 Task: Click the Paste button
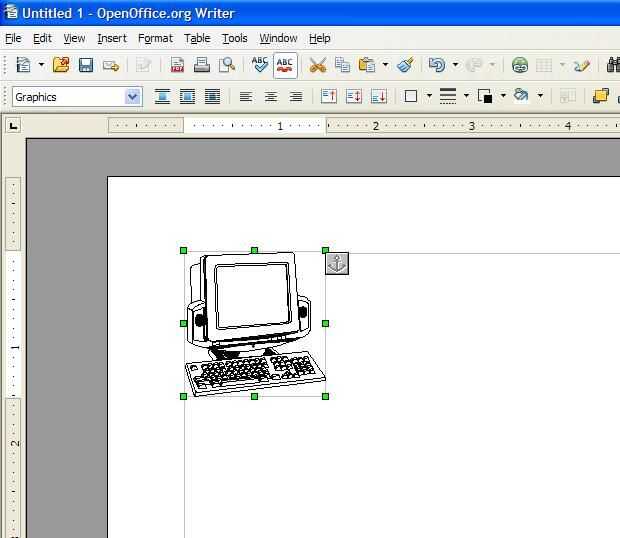[367, 65]
